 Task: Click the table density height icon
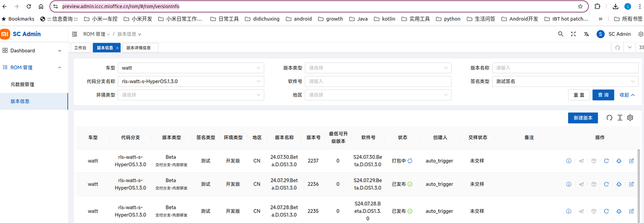coord(620,118)
